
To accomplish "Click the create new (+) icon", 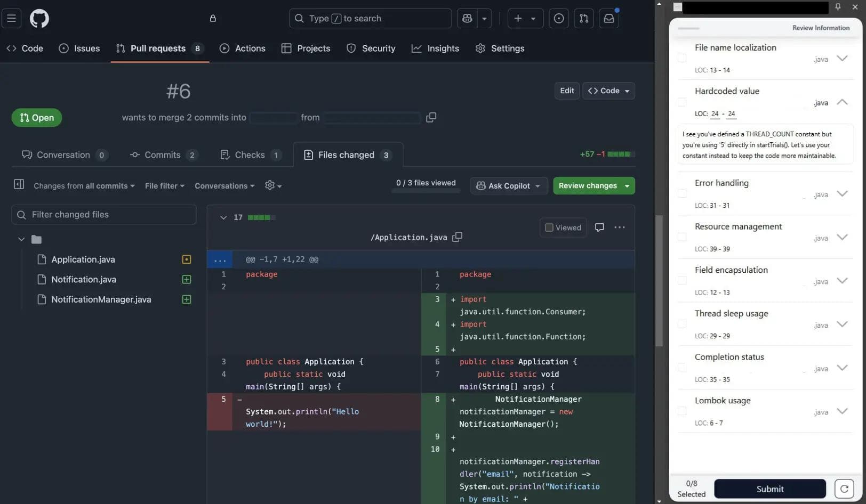I will (518, 18).
